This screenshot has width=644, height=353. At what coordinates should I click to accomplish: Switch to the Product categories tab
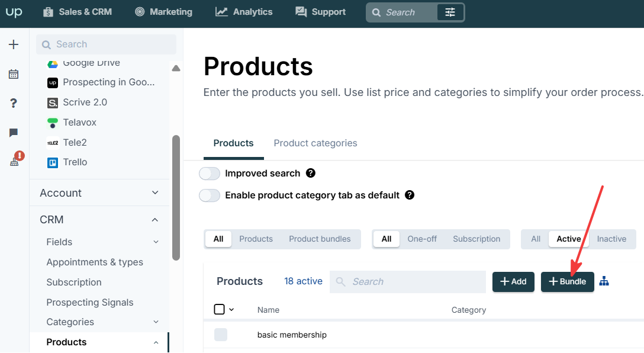315,143
